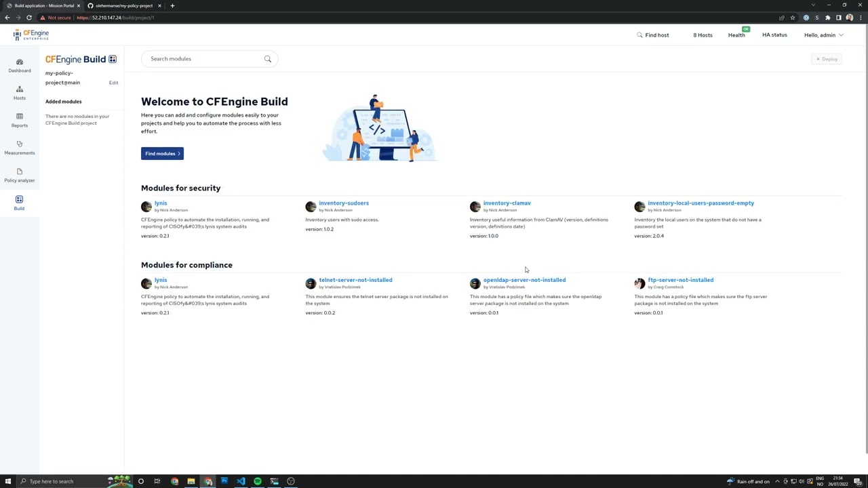Select the Build sidebar item
This screenshot has height=488, width=868.
(x=19, y=203)
